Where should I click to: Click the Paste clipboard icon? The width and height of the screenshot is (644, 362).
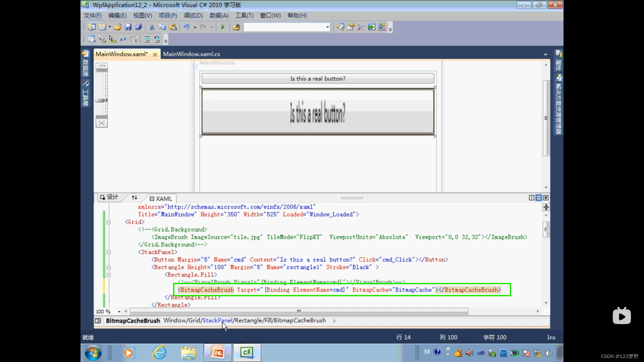pos(173,27)
